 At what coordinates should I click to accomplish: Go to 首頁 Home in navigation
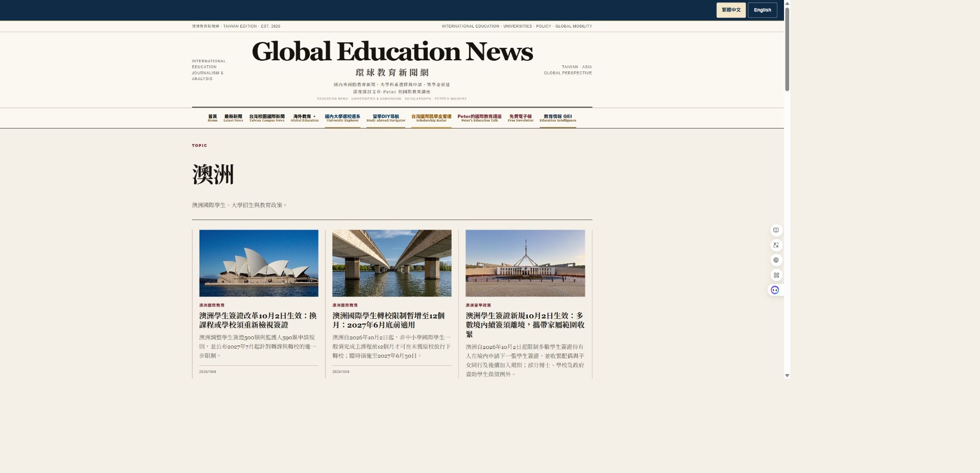click(x=213, y=118)
